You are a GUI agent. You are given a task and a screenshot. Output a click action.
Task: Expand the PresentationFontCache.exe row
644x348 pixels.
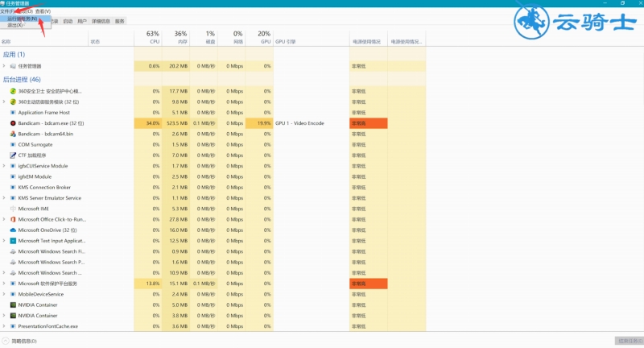pyautogui.click(x=4, y=326)
